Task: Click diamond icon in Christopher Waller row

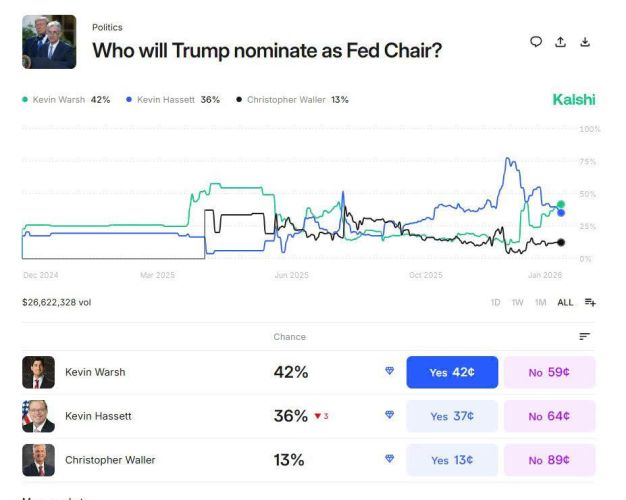Action: (x=389, y=460)
